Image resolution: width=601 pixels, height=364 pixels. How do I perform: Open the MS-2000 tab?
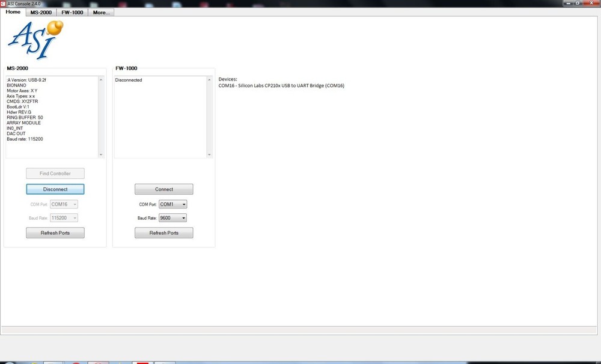(41, 12)
